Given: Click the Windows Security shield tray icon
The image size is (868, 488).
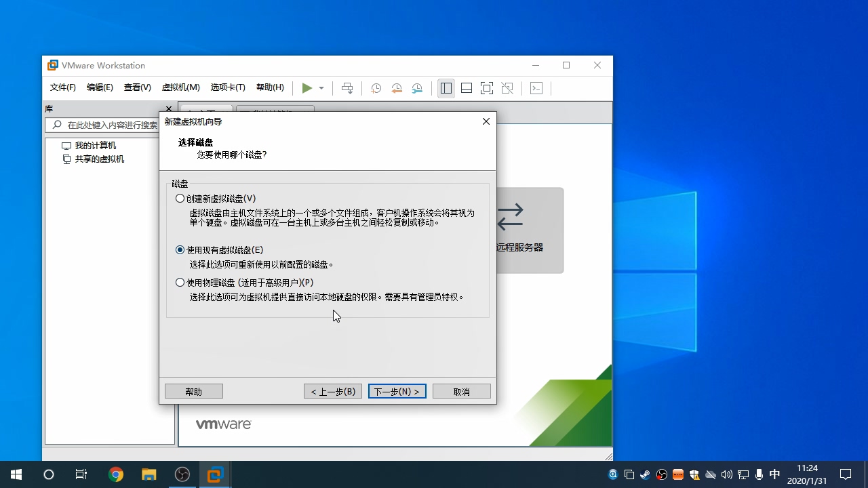Looking at the screenshot, I should pos(694,474).
